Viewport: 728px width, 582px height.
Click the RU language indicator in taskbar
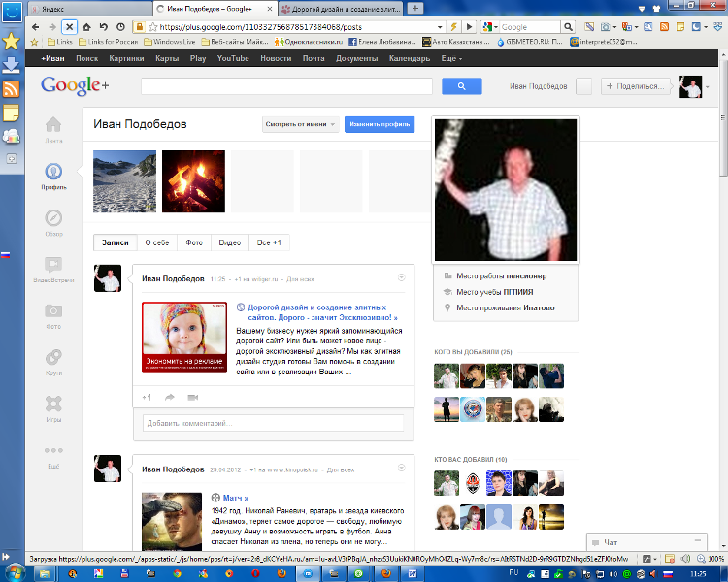click(x=513, y=572)
